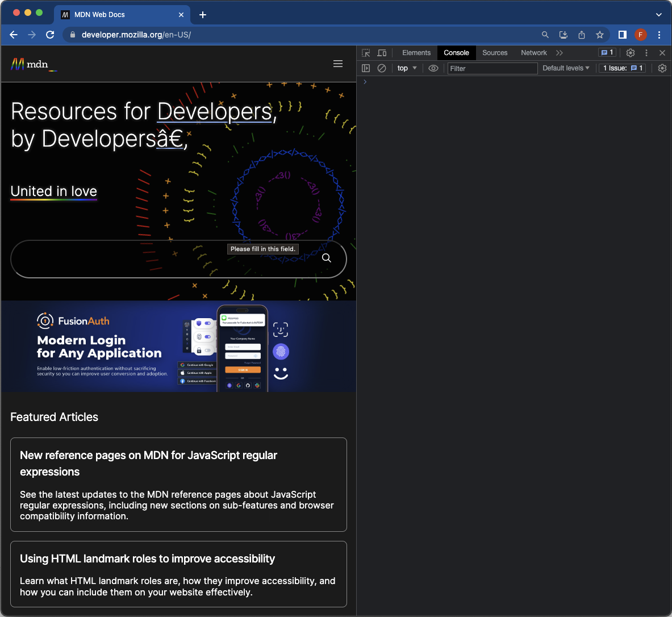Open the issues badge showing 1

607,53
